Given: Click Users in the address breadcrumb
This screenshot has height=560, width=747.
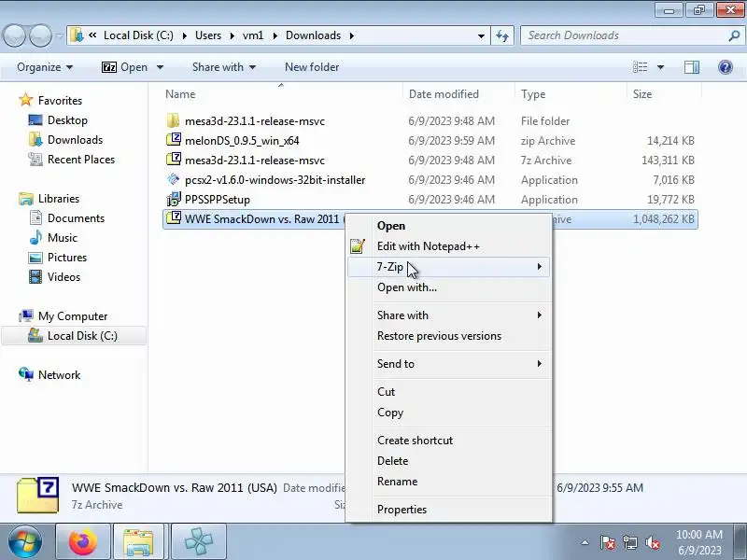Looking at the screenshot, I should [x=208, y=35].
